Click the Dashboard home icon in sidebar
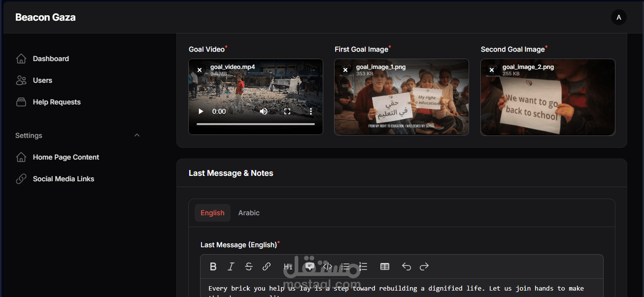This screenshot has width=644, height=297. point(21,59)
